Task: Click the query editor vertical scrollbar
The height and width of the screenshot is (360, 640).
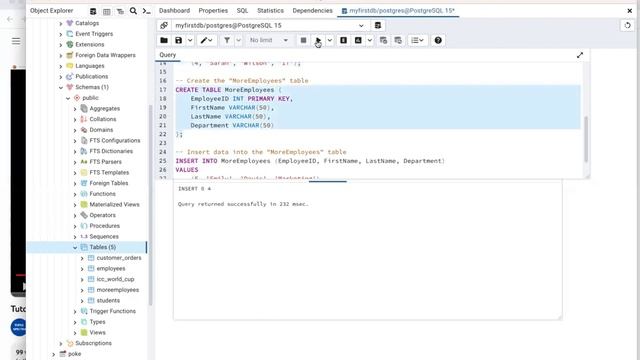Action: point(586,139)
